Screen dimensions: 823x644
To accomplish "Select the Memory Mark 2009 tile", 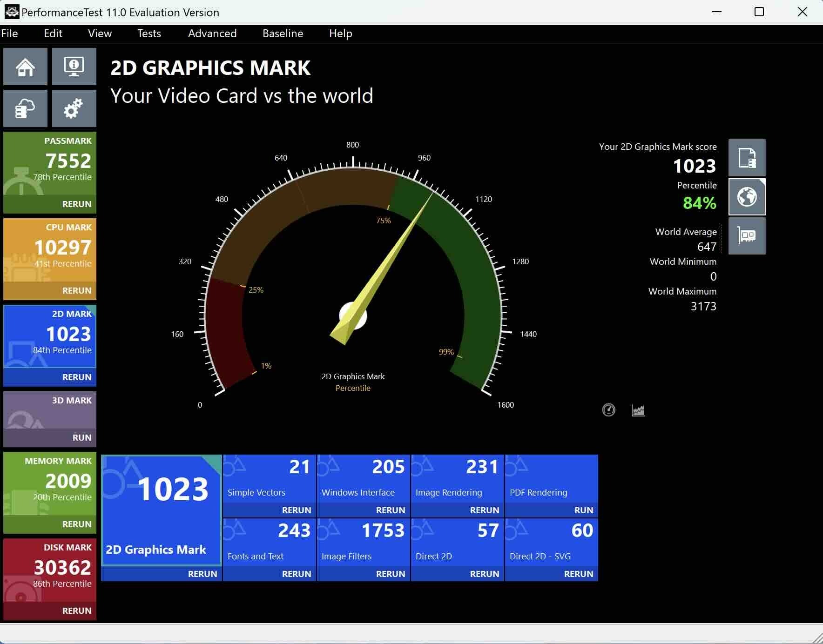I will click(50, 483).
